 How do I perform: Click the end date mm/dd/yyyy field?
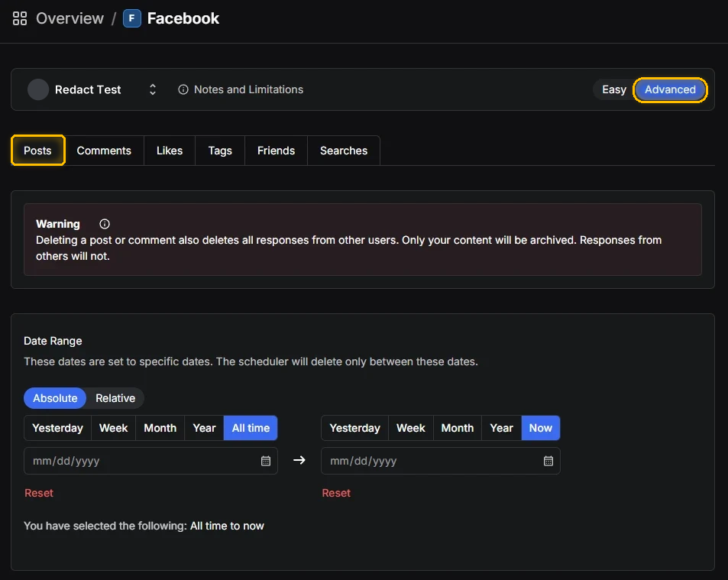tap(440, 461)
